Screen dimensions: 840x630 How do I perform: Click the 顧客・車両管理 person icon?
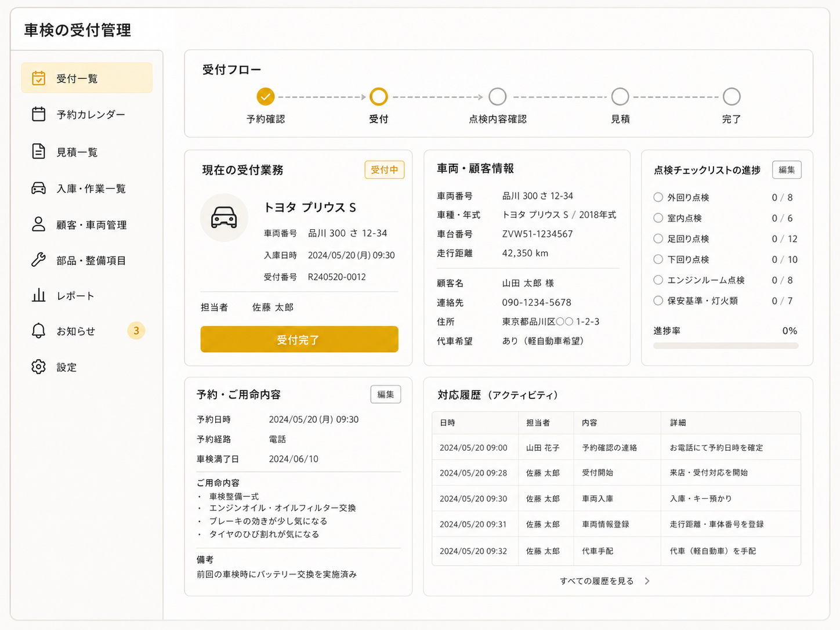point(38,224)
